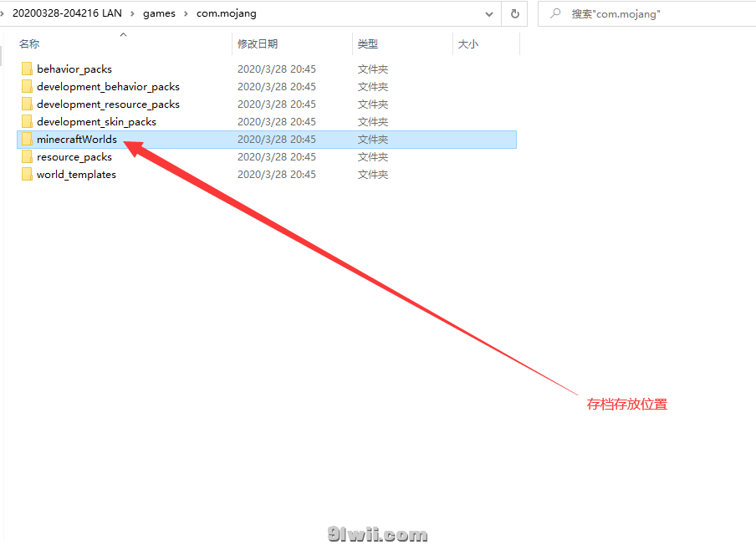756x545 pixels.
Task: Select the development_skin_packs folder name
Action: tap(96, 121)
